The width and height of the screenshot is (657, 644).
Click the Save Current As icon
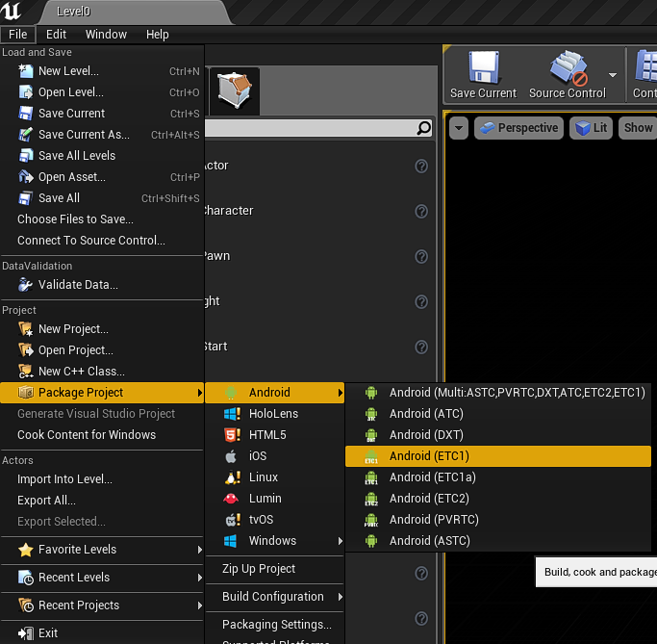tap(26, 135)
